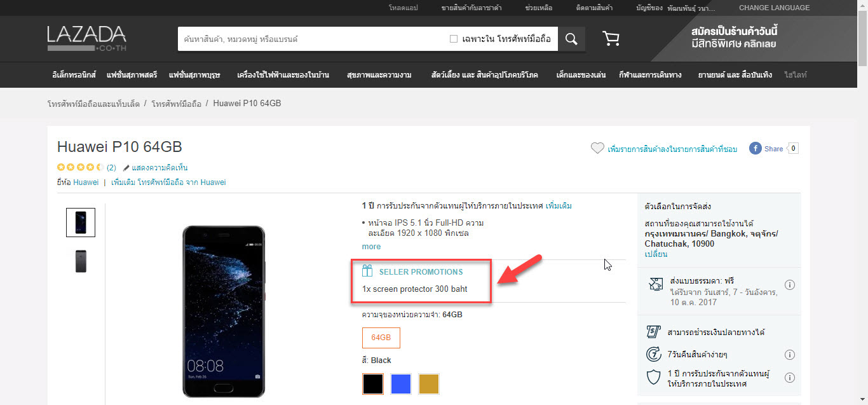
Task: Select the 64GB storage option
Action: click(381, 338)
